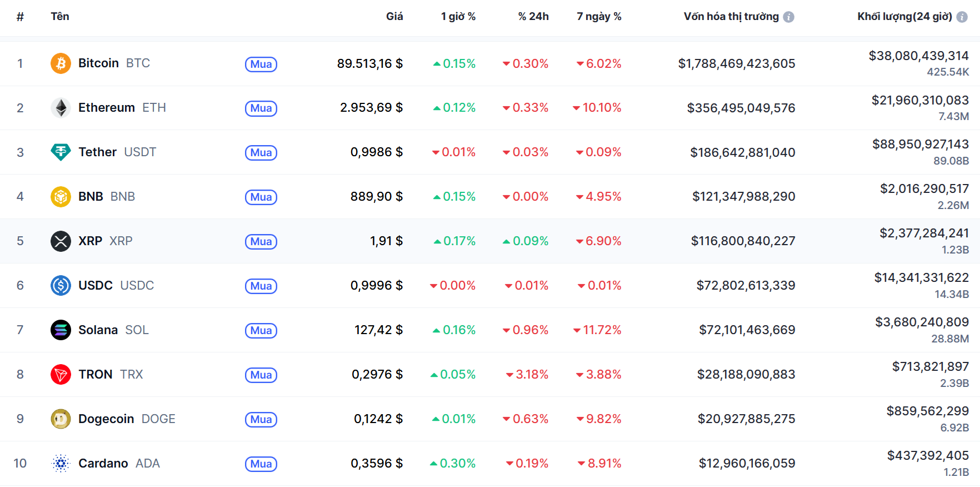The width and height of the screenshot is (980, 487).
Task: Click Ethereum price 2.953,69 $
Action: [x=372, y=108]
